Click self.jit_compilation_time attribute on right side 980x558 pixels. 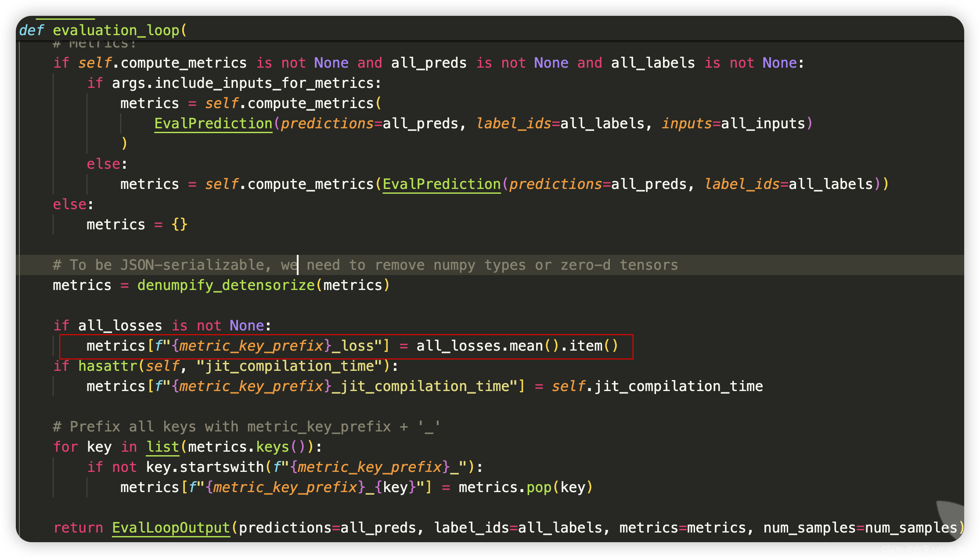[x=657, y=386]
